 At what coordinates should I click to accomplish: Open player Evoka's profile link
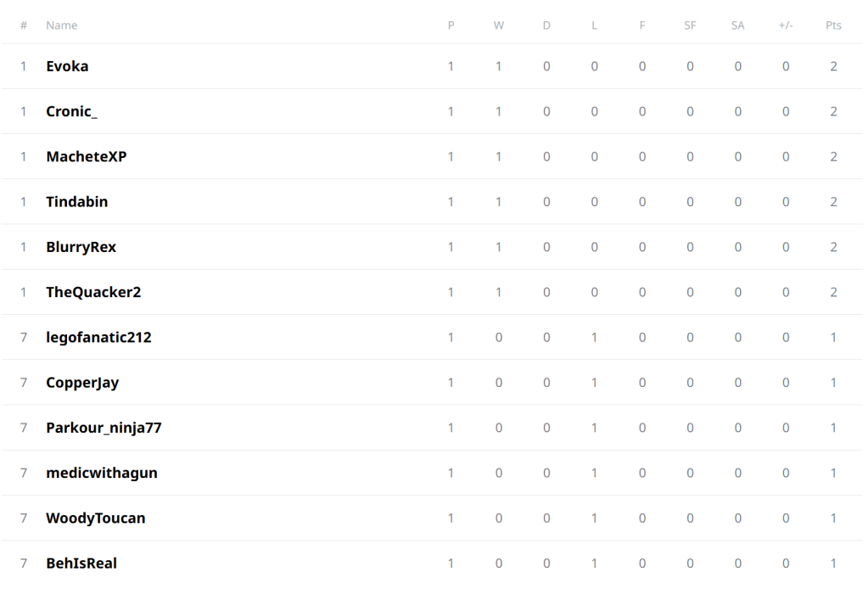point(67,66)
